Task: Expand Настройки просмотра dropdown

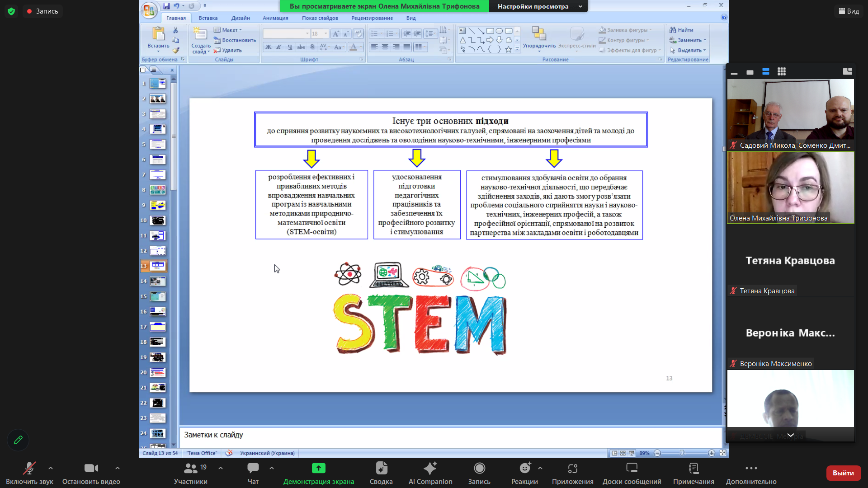Action: click(x=538, y=6)
